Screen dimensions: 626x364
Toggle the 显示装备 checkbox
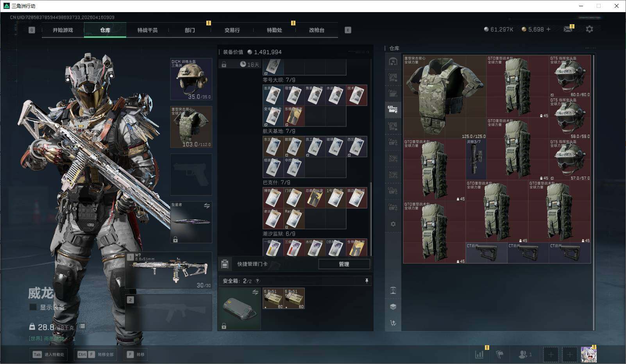point(33,307)
